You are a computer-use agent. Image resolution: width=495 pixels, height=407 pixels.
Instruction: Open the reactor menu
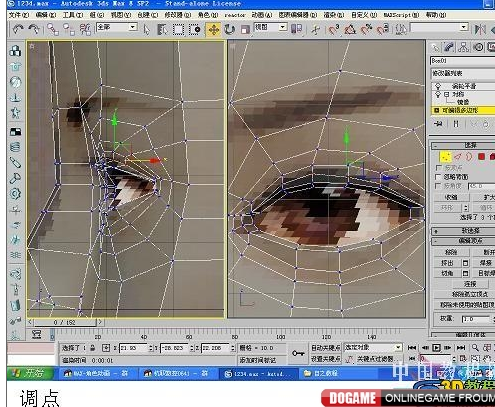[x=235, y=15]
